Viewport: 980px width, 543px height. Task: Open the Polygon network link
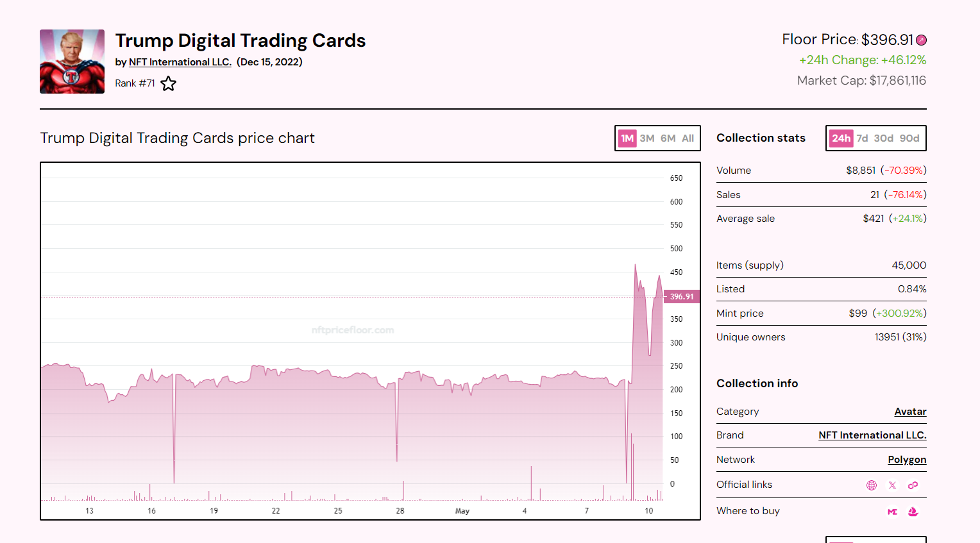pos(907,460)
